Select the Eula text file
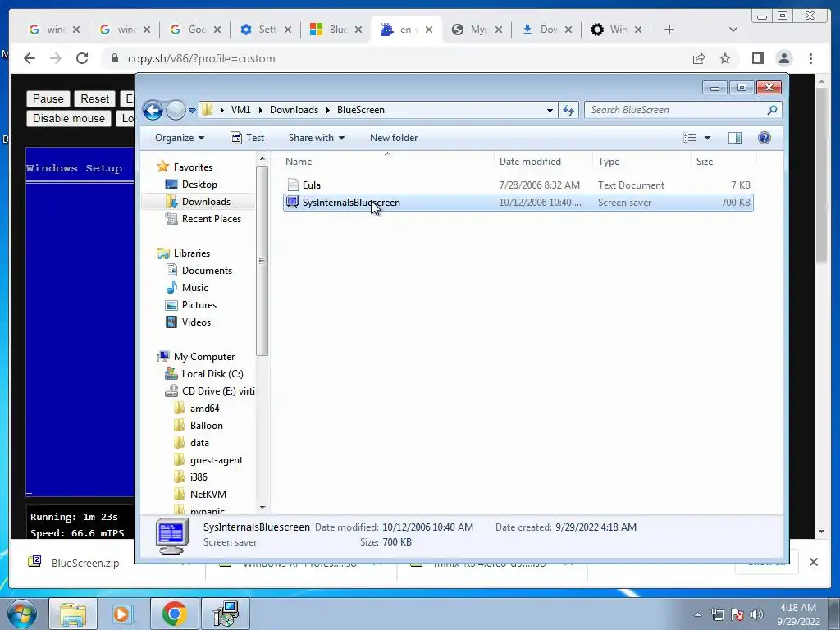 coord(518,185)
